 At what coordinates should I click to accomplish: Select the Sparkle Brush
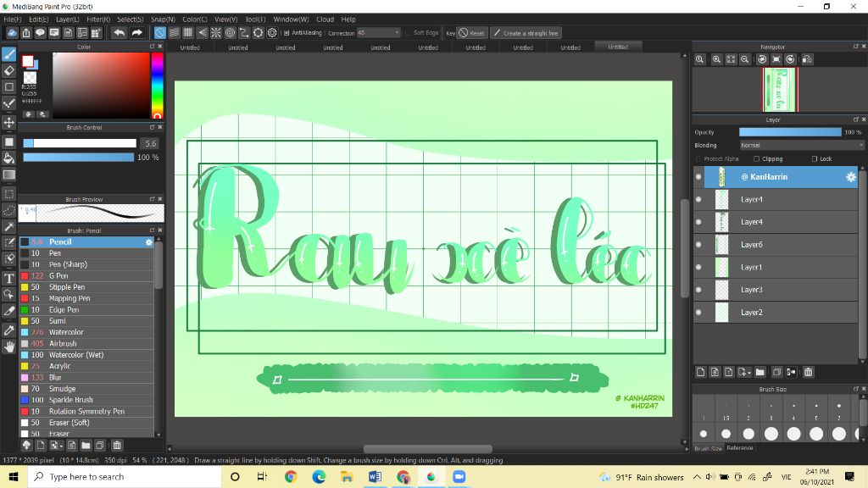click(x=86, y=400)
